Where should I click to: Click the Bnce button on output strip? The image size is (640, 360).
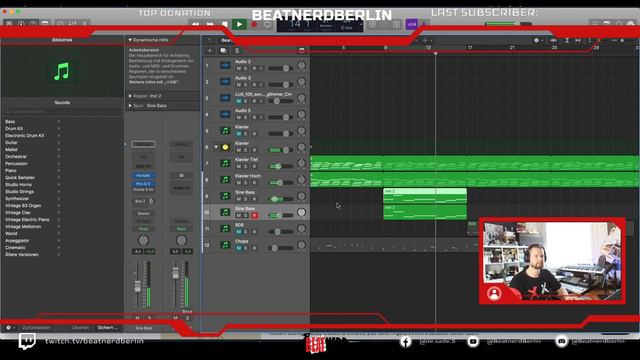coord(187,311)
